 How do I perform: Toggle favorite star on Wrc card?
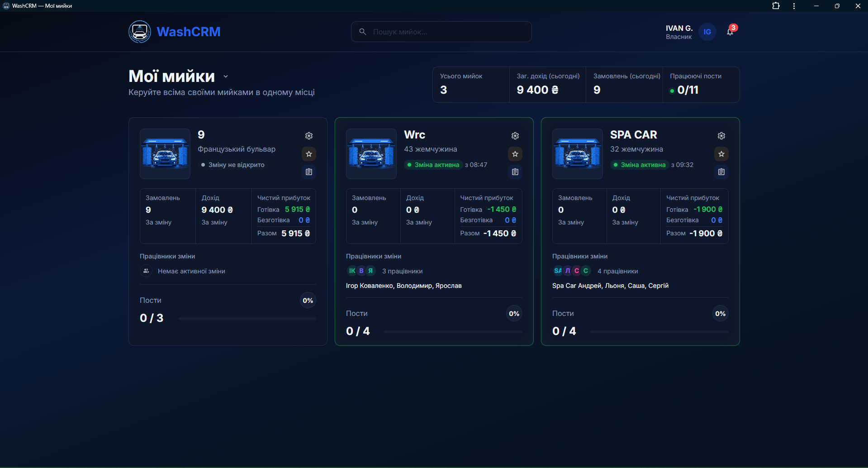[515, 154]
